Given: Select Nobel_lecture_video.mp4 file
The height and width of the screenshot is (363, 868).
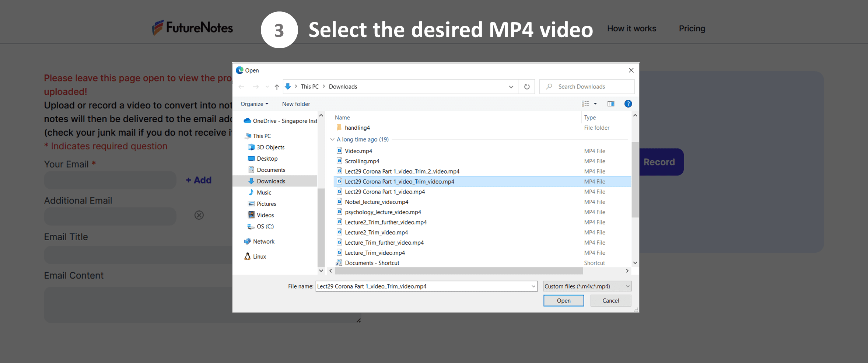Looking at the screenshot, I should 377,202.
